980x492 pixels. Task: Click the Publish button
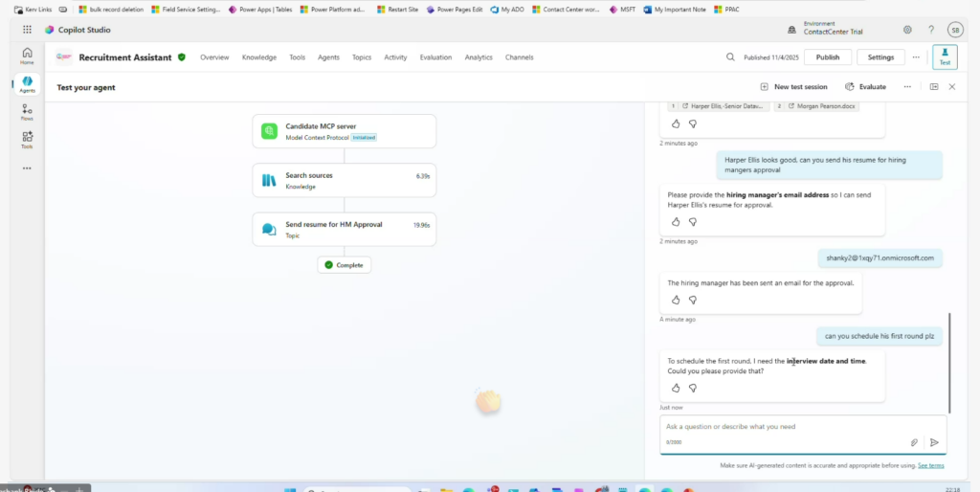pyautogui.click(x=828, y=56)
